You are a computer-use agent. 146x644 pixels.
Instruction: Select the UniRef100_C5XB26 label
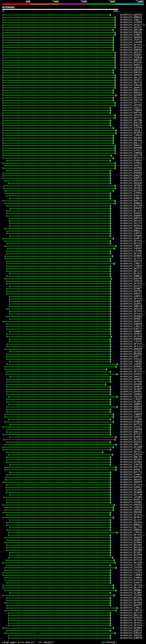[x=131, y=58]
